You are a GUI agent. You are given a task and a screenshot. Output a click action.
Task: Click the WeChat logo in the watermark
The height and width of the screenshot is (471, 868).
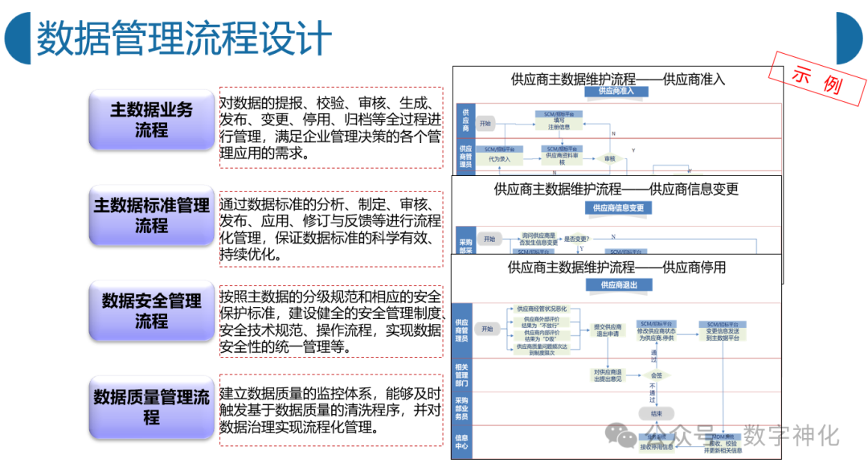622,435
